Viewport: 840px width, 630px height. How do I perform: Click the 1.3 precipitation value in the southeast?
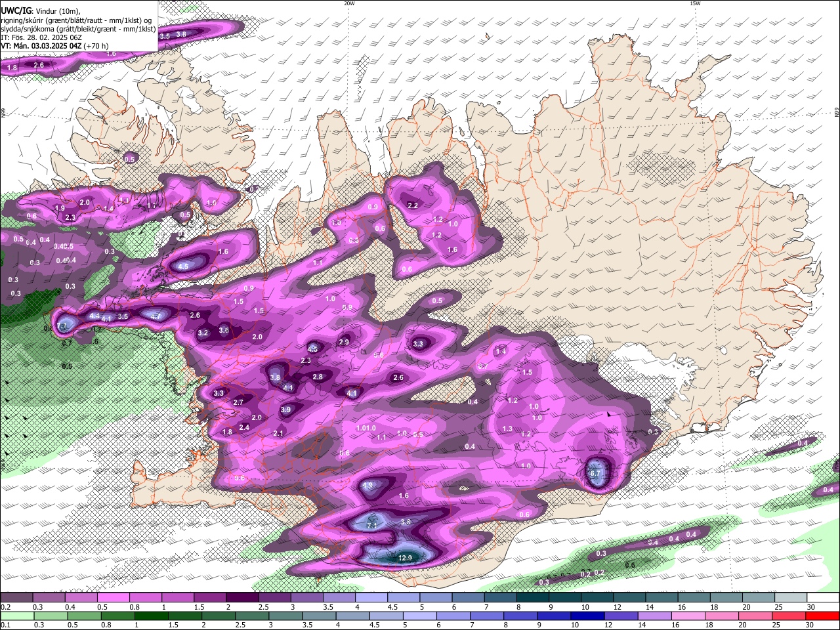click(507, 429)
